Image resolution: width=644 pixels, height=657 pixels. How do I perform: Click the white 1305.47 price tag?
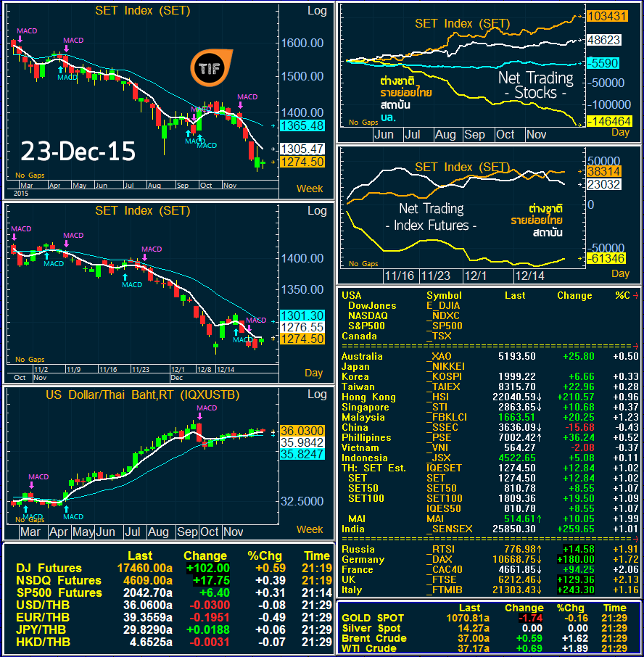coord(302,149)
